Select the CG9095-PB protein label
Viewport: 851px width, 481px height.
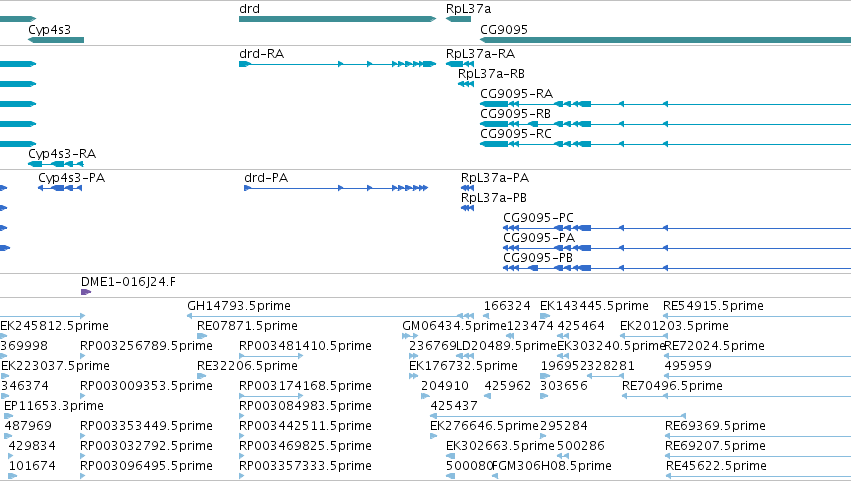[x=538, y=258]
